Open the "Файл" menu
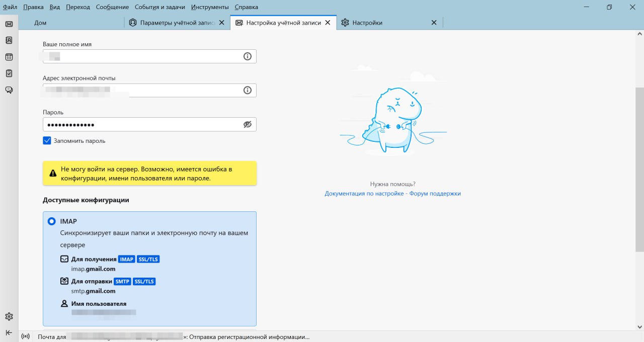This screenshot has height=342, width=644. pyautogui.click(x=10, y=7)
